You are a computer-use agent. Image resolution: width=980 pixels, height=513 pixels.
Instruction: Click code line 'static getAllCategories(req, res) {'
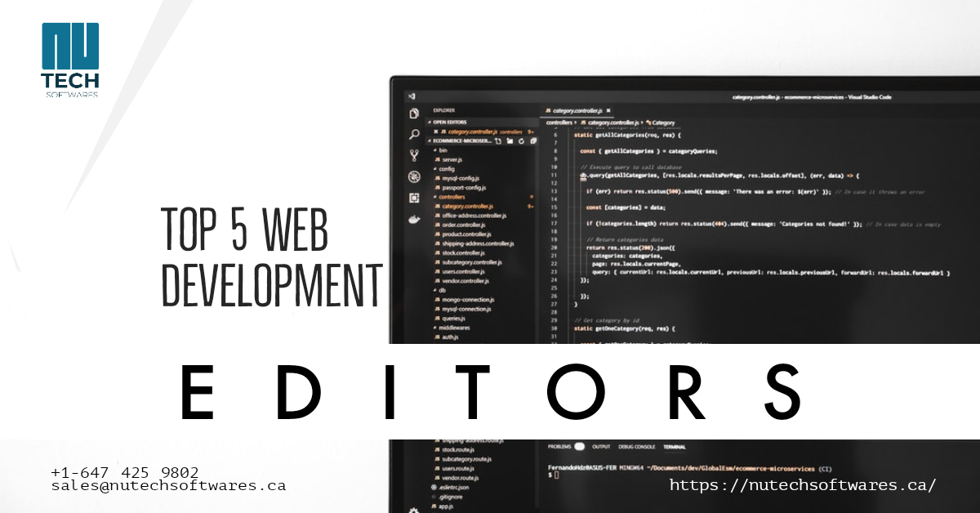pyautogui.click(x=627, y=135)
